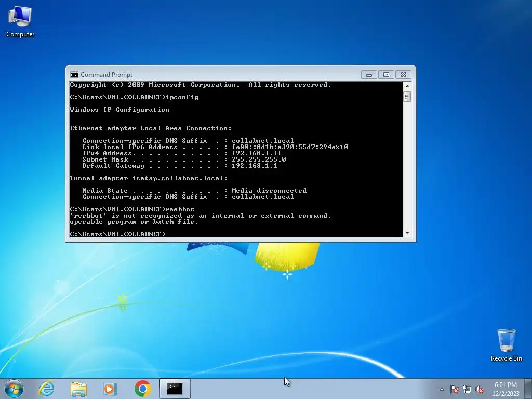Viewport: 532px width, 399px height.
Task: Launch Windows Media Player from the taskbar
Action: (x=110, y=389)
